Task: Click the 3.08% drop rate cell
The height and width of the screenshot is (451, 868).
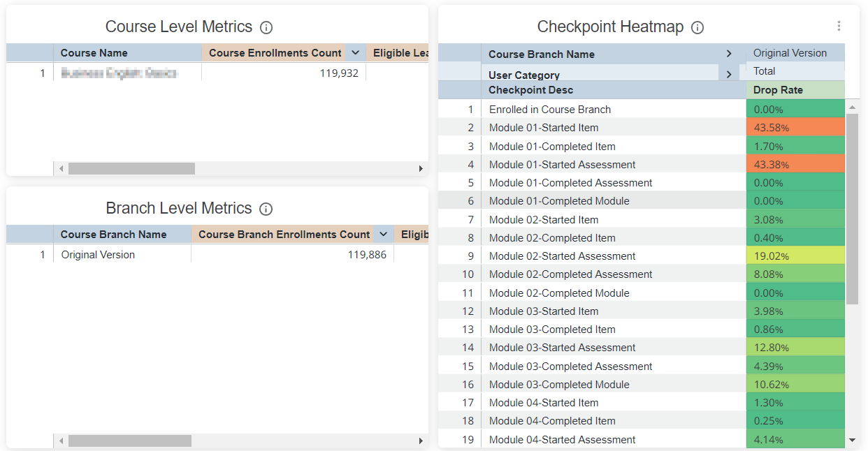Action: 795,219
